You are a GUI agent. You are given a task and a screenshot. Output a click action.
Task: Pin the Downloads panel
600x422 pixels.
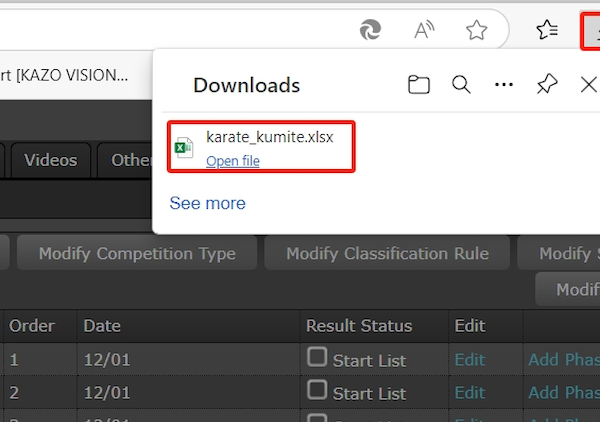(x=546, y=85)
